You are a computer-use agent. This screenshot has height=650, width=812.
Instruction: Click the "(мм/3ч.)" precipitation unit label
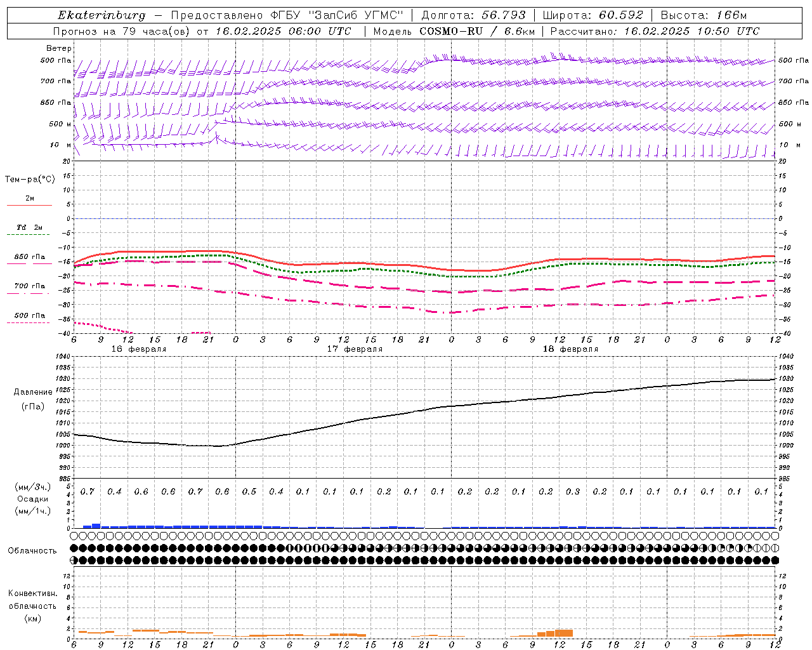pos(33,487)
